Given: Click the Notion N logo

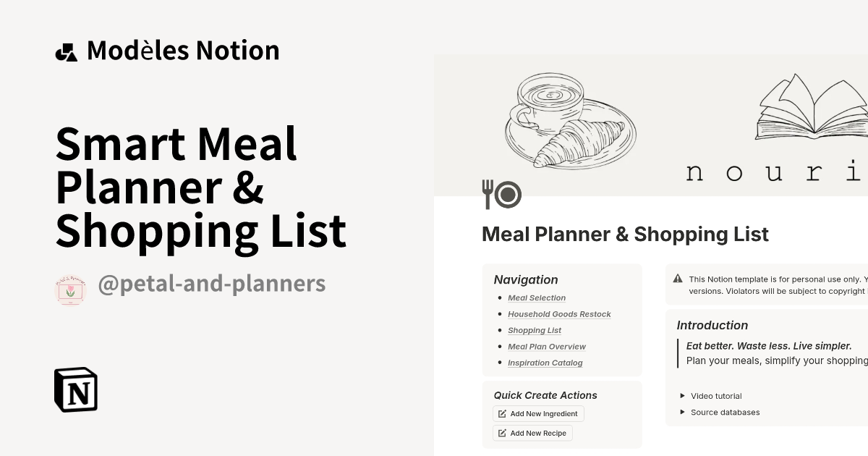Looking at the screenshot, I should 75,389.
